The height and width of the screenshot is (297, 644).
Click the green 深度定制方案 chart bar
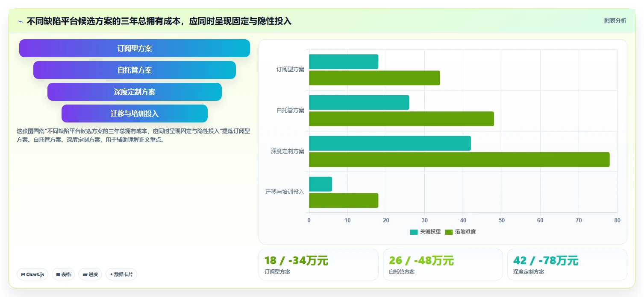pos(459,160)
